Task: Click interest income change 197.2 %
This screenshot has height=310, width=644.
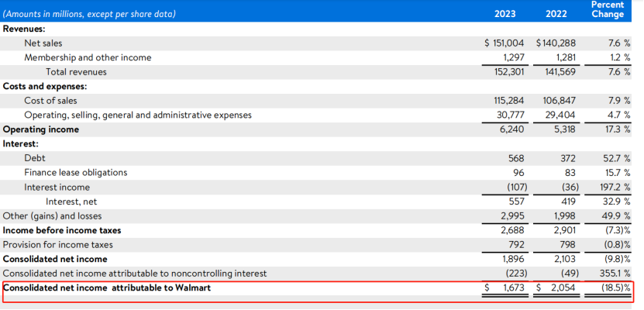Action: click(615, 188)
